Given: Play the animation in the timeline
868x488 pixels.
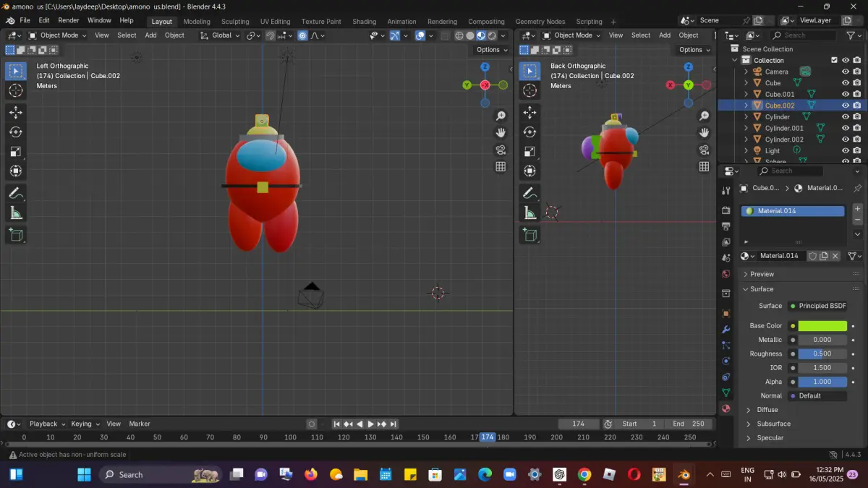Looking at the screenshot, I should (x=371, y=424).
